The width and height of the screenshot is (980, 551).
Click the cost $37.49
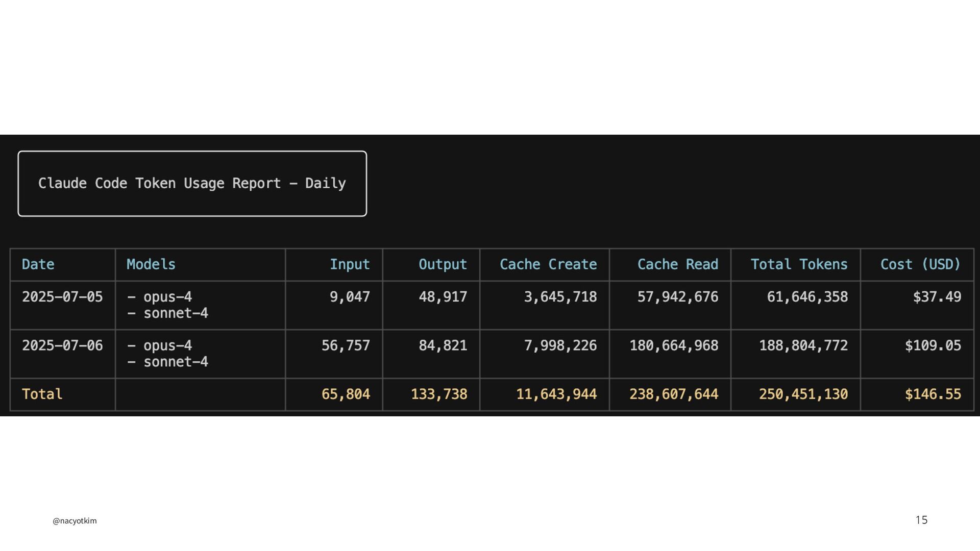pos(937,297)
